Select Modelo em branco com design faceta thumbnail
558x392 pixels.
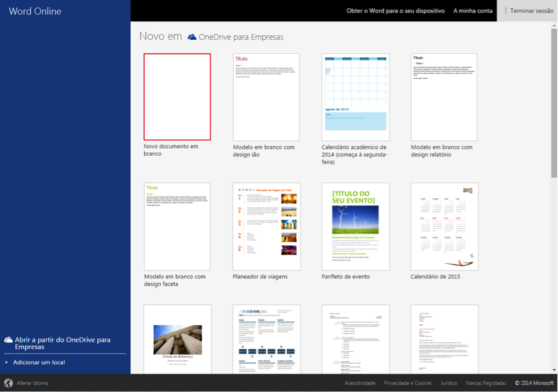[177, 227]
